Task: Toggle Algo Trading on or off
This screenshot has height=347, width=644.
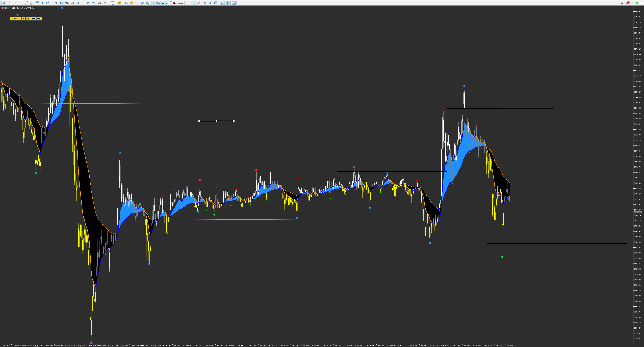Action: [x=160, y=3]
